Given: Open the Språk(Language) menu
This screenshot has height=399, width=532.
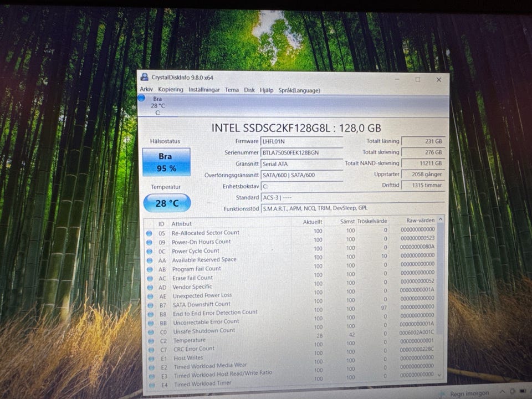Looking at the screenshot, I should tap(299, 90).
